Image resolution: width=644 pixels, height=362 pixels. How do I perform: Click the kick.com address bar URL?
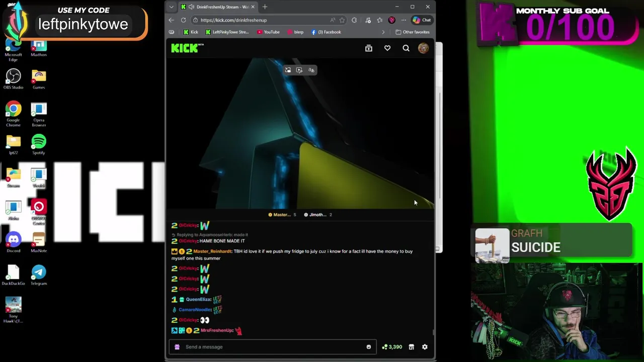pyautogui.click(x=233, y=20)
